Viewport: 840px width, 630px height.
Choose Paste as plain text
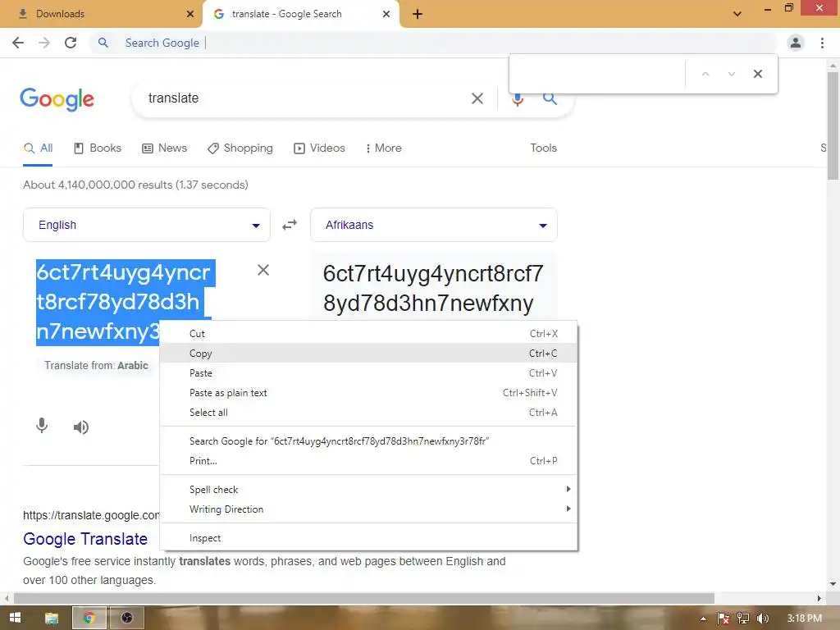(368, 393)
